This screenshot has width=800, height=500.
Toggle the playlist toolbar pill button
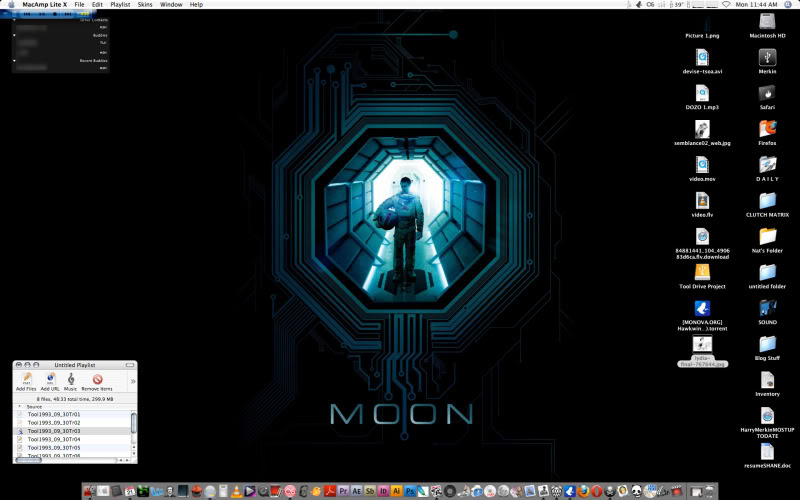click(130, 365)
